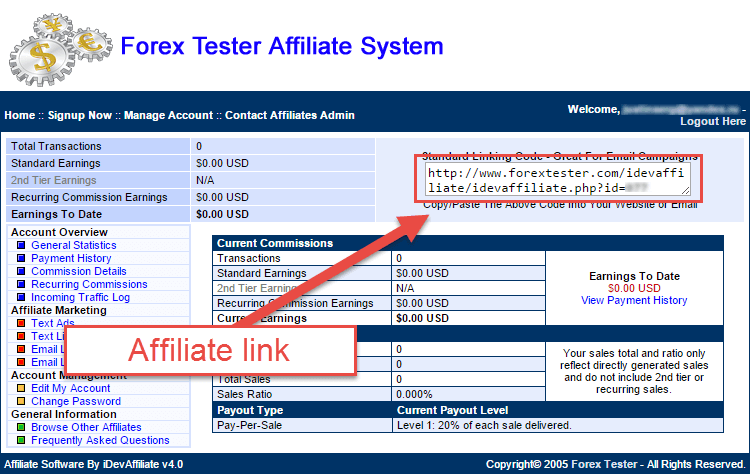750x475 pixels.
Task: Open the Payment History sidebar link
Action: [x=71, y=258]
